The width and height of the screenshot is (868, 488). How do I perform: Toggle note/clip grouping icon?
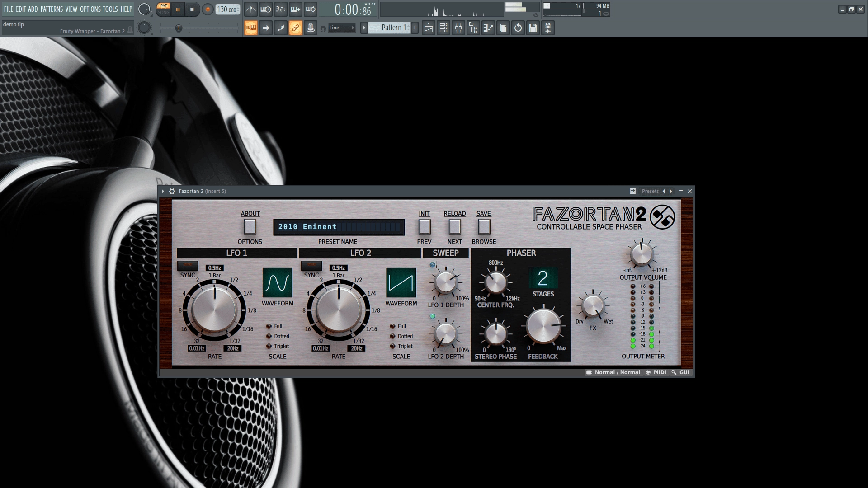pos(281,28)
